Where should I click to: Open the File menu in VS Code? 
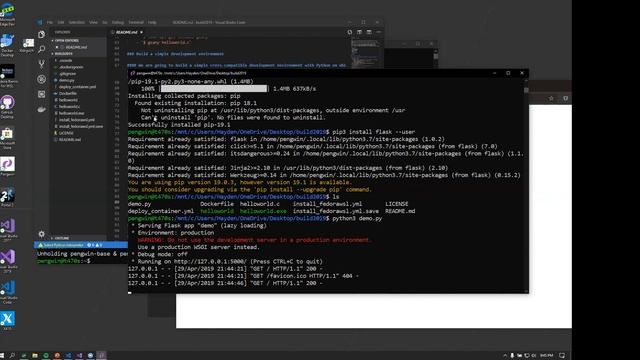(50, 22)
